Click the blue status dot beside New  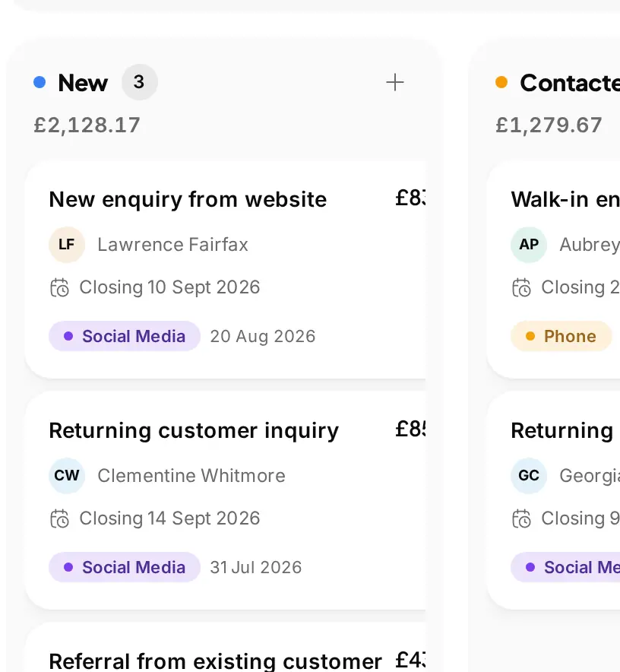40,82
